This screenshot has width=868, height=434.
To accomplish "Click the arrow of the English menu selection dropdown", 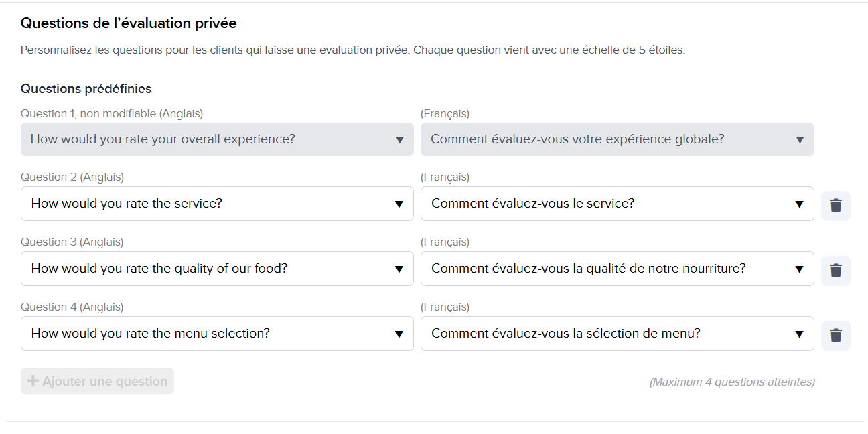I will point(399,334).
